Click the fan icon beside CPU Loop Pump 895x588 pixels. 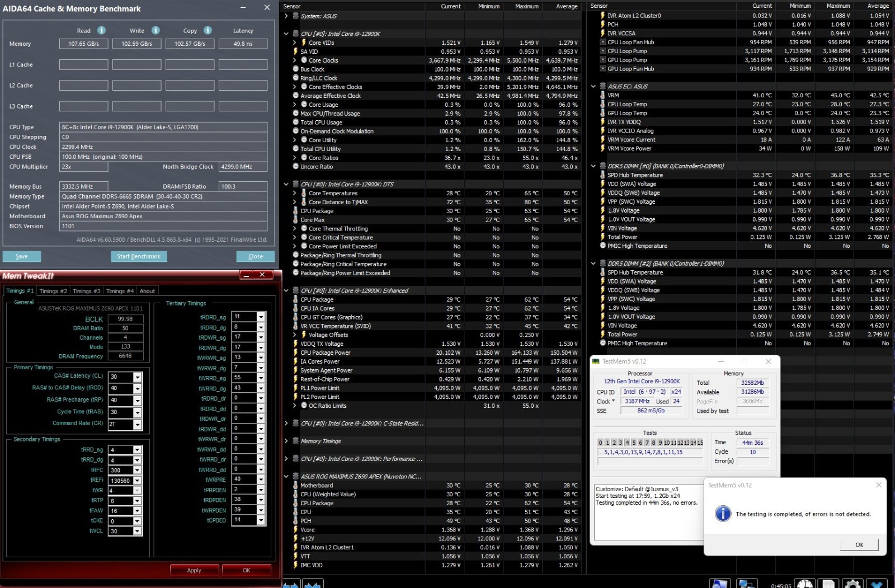(602, 51)
